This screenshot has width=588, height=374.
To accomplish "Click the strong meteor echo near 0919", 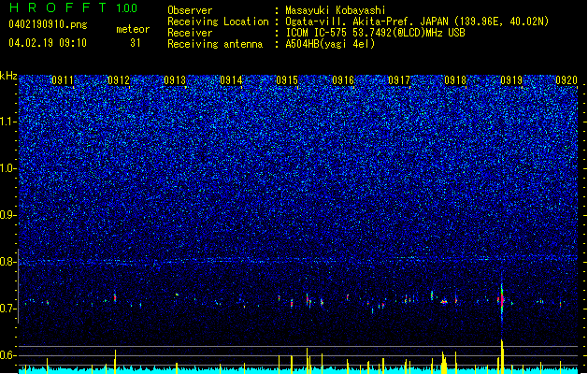I will (502, 299).
